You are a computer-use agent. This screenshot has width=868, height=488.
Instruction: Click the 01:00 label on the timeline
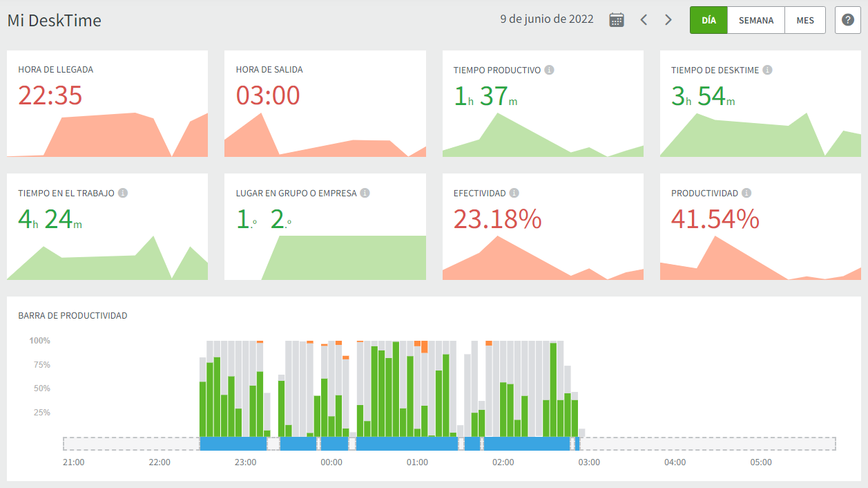tap(417, 462)
